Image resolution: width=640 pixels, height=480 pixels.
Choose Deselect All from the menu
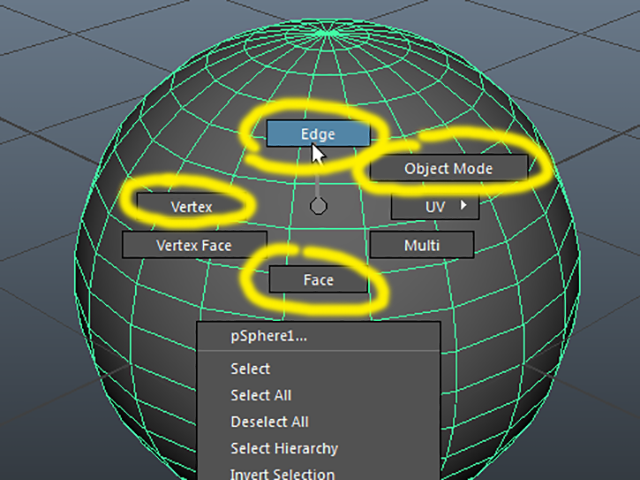[318, 422]
